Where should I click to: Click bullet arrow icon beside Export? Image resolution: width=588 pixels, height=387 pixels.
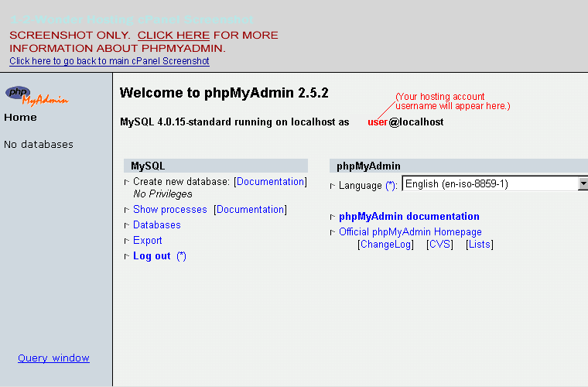(127, 241)
